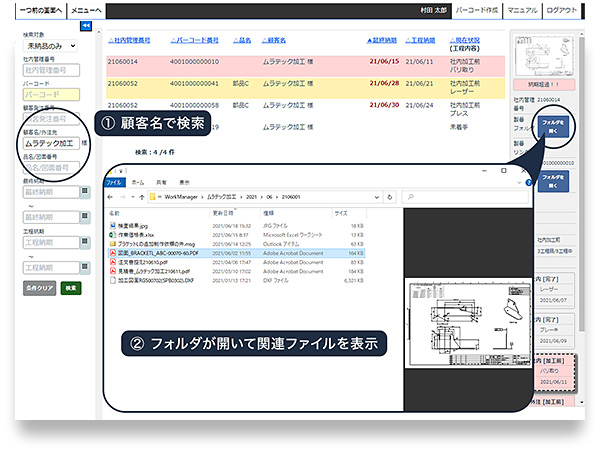600x450 pixels.
Task: Open the 検索対象 dropdown showing 未納品のみ
Action: click(48, 46)
